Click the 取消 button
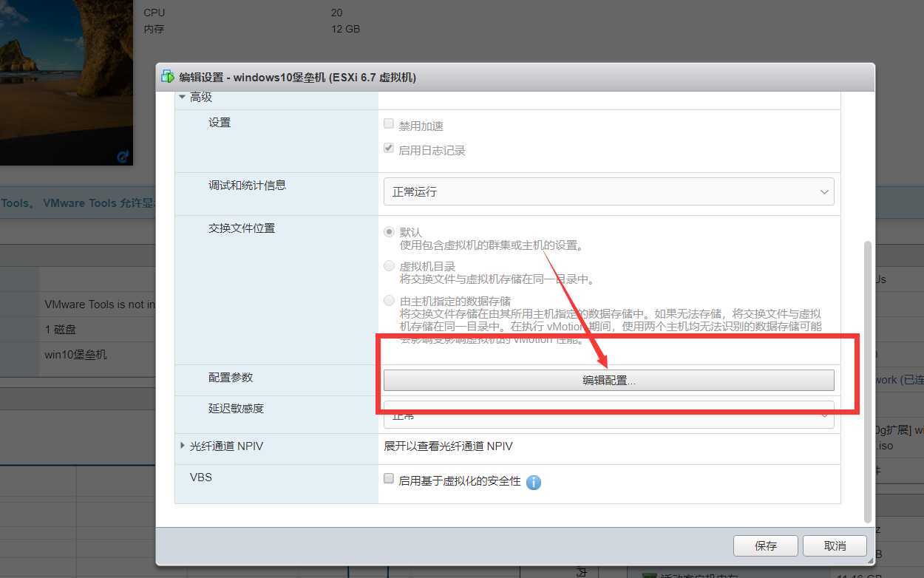The height and width of the screenshot is (578, 924). pos(835,545)
